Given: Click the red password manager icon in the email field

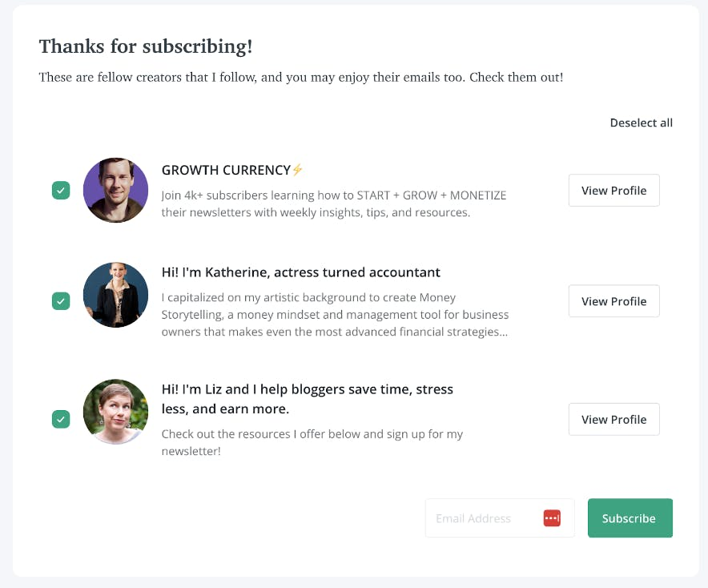Looking at the screenshot, I should [551, 518].
